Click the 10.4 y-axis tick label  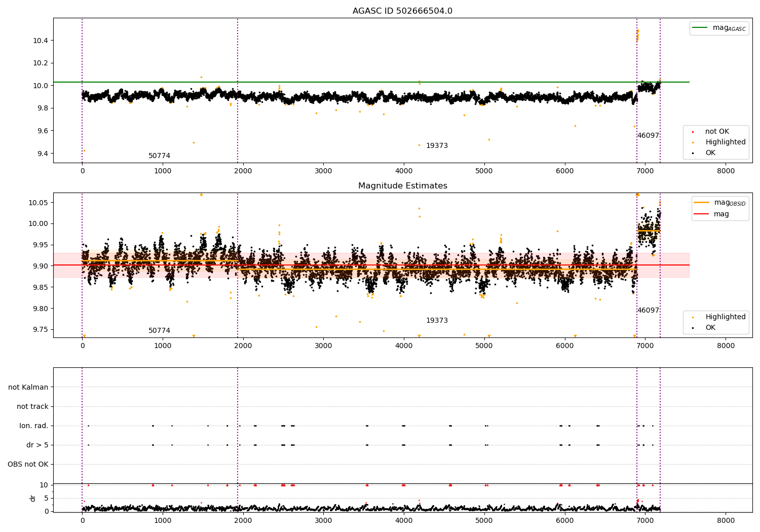pyautogui.click(x=40, y=41)
